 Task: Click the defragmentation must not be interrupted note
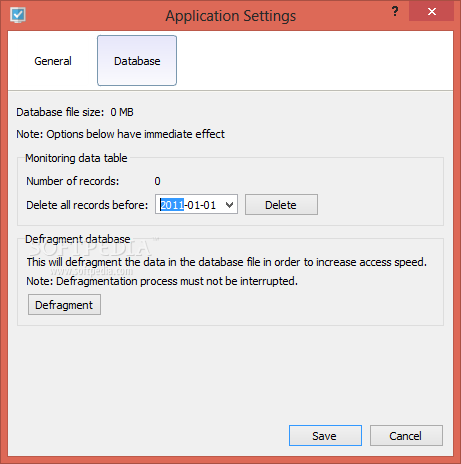162,281
